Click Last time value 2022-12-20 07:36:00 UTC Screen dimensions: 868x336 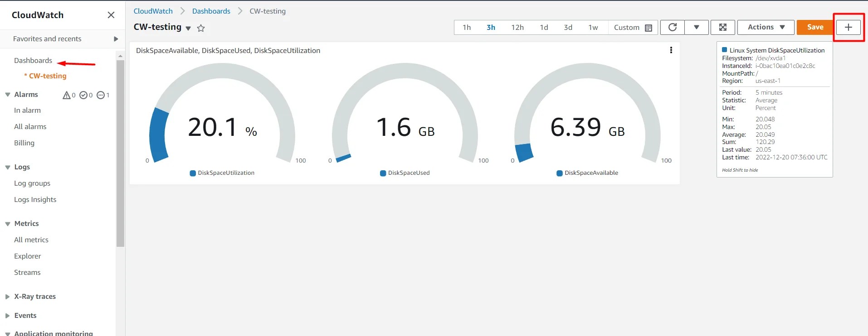[791, 157]
